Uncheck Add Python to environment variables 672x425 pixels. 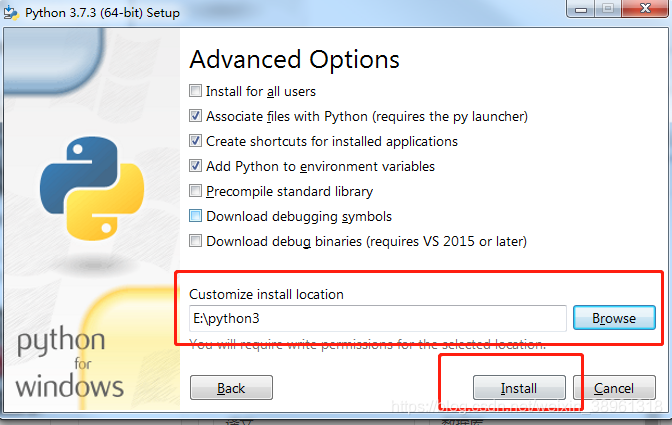195,166
